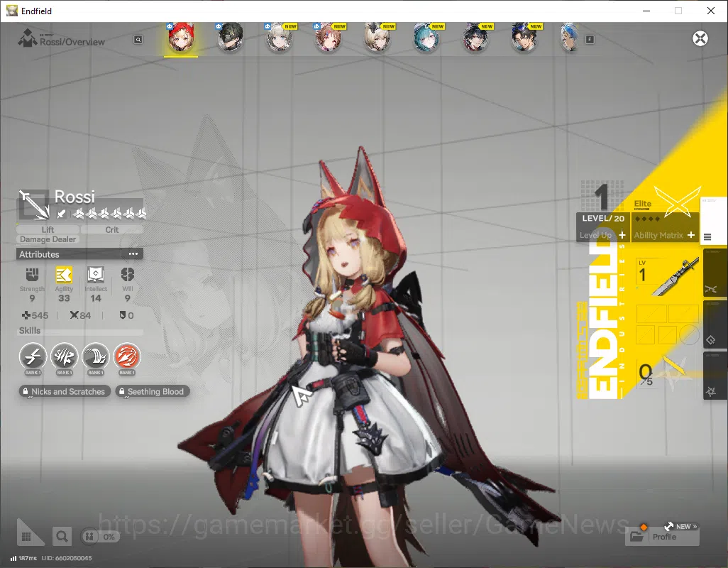Screen dimensions: 728x568
Task: Select the black-haired male operator portrait
Action: [x=524, y=37]
